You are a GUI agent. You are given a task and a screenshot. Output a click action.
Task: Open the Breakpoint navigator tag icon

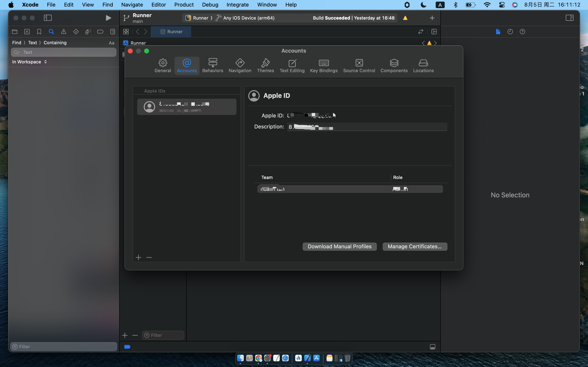pos(100,32)
